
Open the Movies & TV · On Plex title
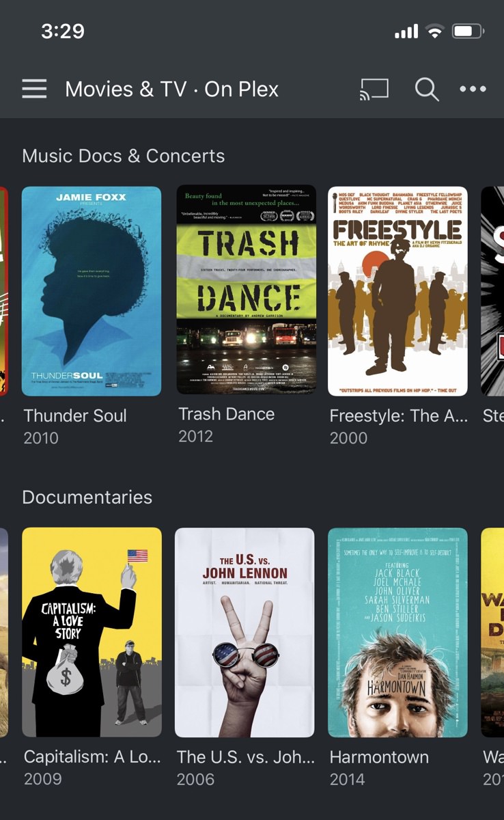tap(171, 89)
